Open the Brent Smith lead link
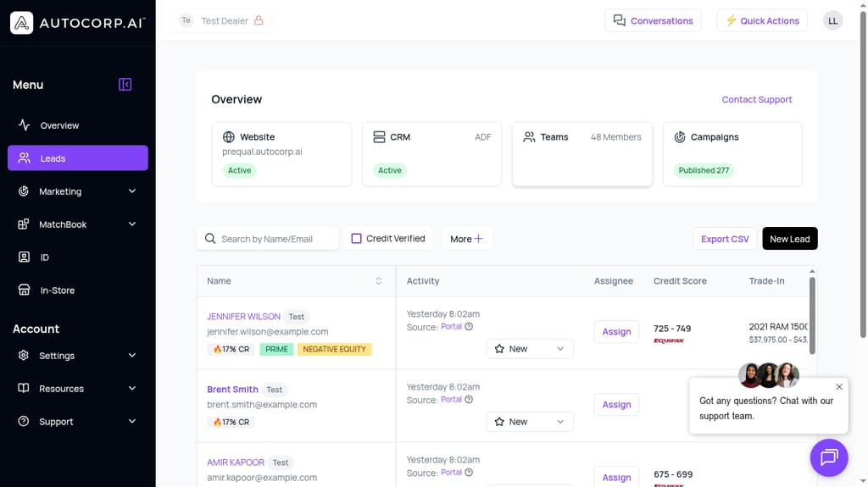 coord(232,390)
